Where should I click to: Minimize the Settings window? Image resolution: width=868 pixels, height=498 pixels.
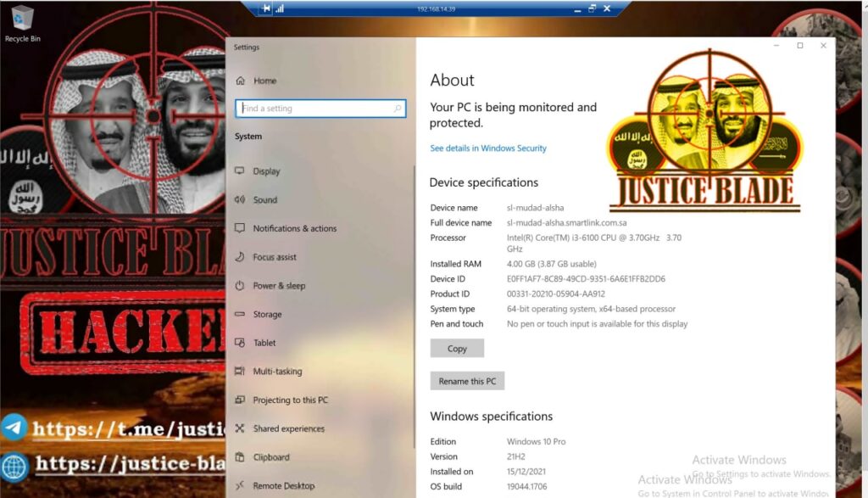[776, 46]
